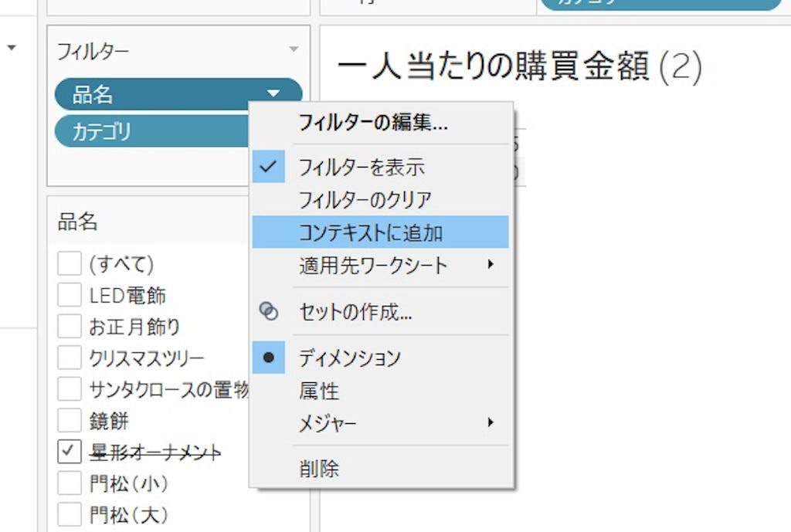
Task: Open the 品名 filter pill dropdown arrow
Action: point(273,94)
